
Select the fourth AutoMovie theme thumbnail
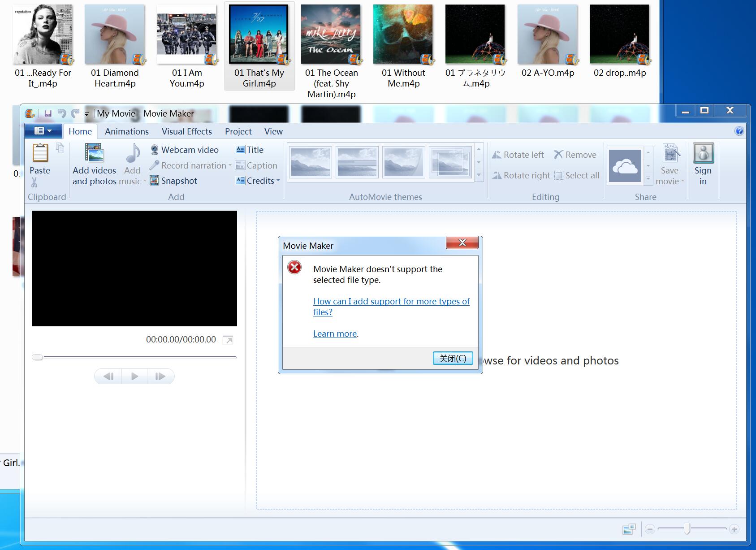[450, 162]
